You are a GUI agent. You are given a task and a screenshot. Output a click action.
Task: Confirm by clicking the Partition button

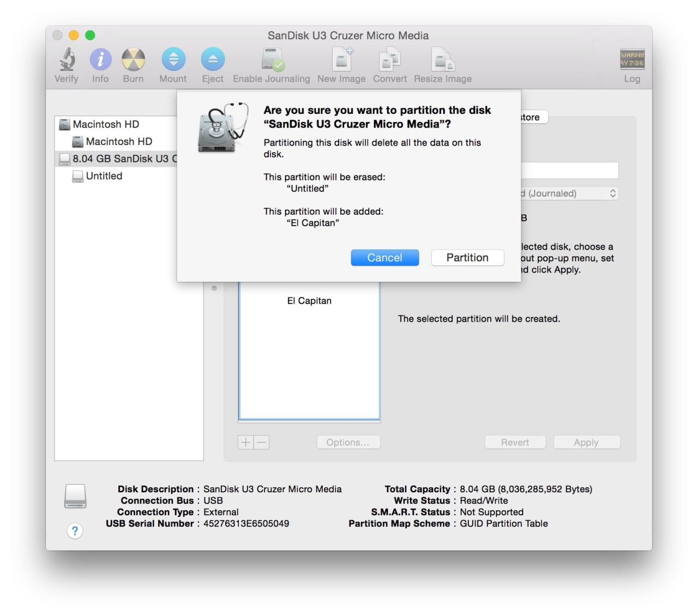pyautogui.click(x=467, y=258)
